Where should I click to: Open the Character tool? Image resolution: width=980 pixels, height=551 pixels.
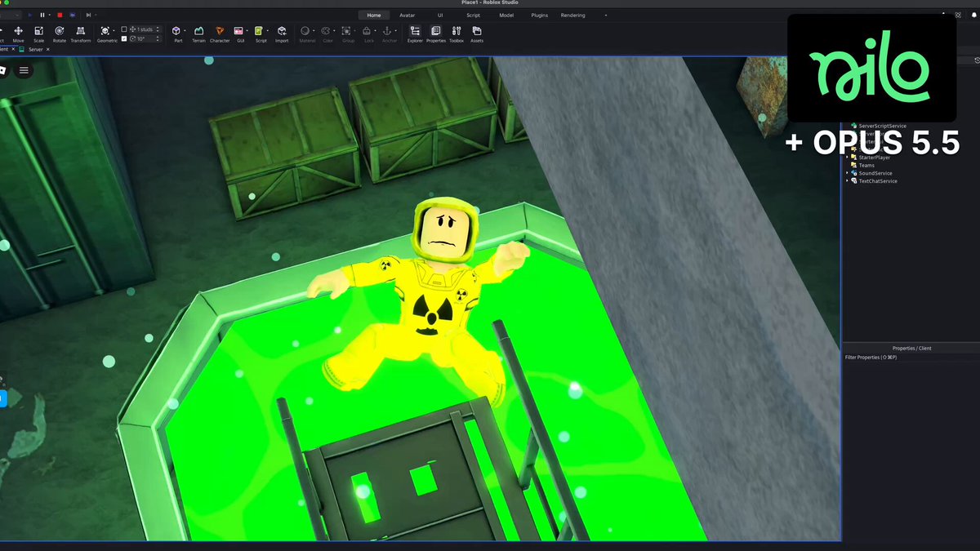220,33
